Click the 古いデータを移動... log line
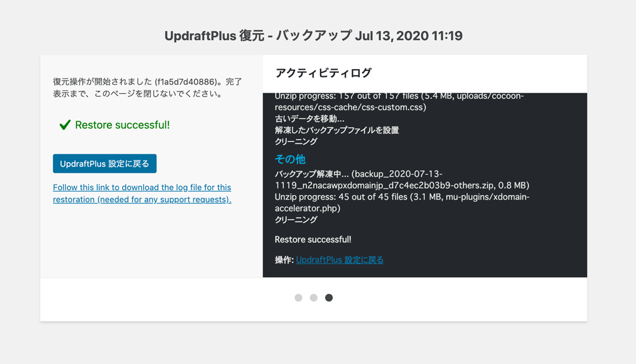Image resolution: width=636 pixels, height=364 pixels. point(310,119)
